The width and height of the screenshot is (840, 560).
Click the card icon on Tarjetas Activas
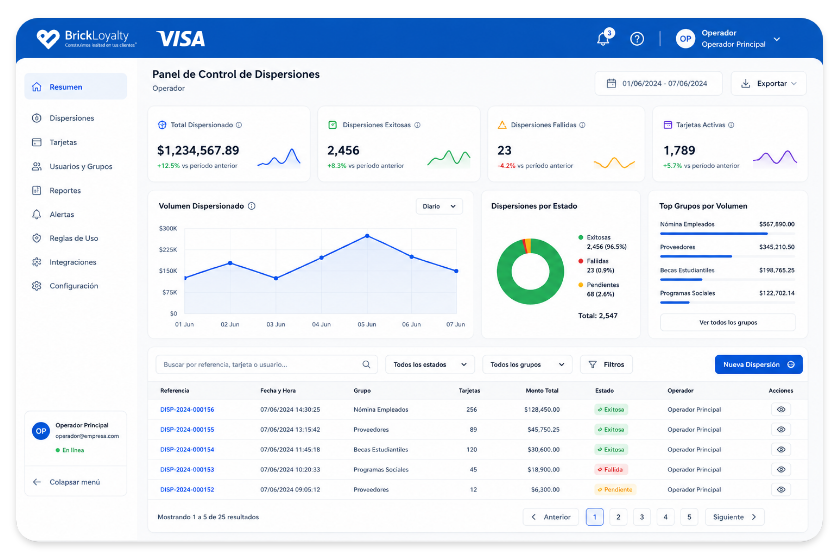(668, 125)
